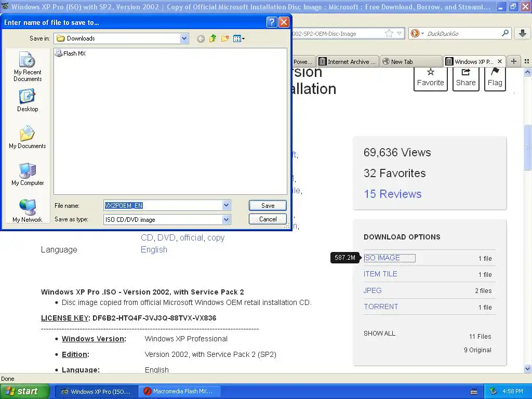Screen dimensions: 532x399
Task: Open a new browser tab
Action: tap(514, 61)
